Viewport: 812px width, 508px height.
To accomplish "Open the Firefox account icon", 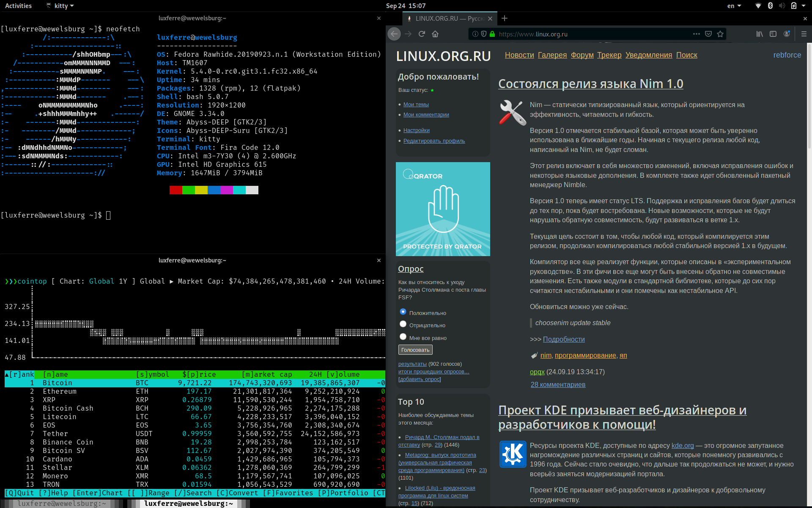I will tap(787, 34).
